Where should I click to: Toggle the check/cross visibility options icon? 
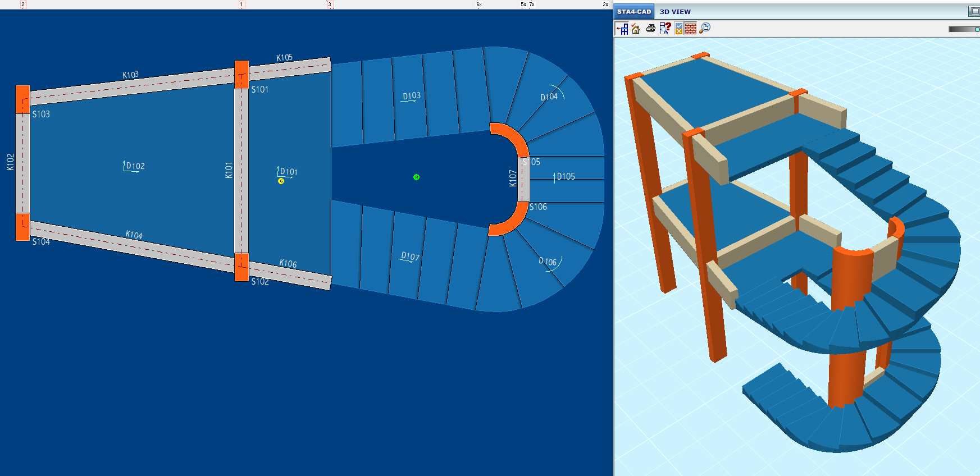(678, 29)
